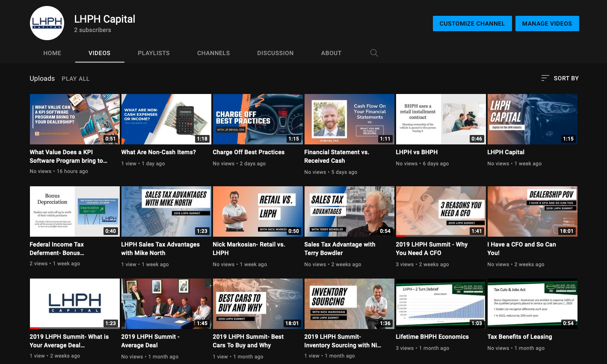Play the Best Cars To Buy And Why thumbnail
607x364 pixels.
point(258,304)
